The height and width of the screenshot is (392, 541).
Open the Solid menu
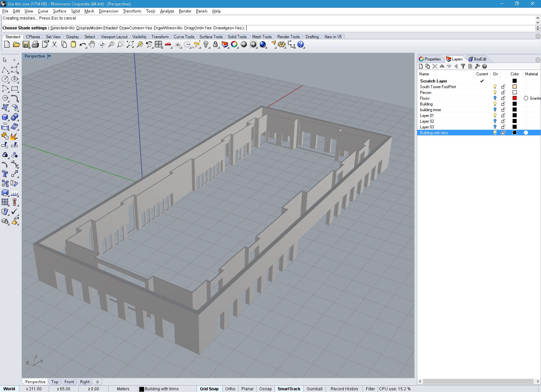pyautogui.click(x=75, y=11)
